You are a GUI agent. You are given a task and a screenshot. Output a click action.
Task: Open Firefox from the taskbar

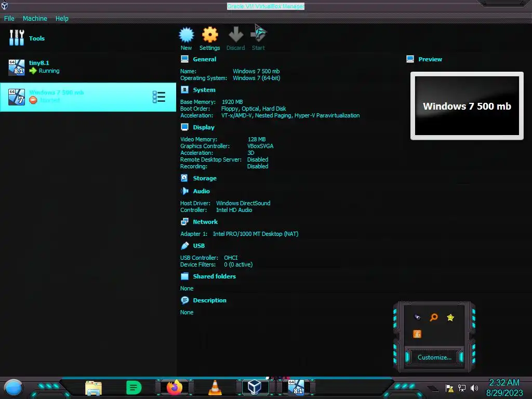pyautogui.click(x=175, y=388)
